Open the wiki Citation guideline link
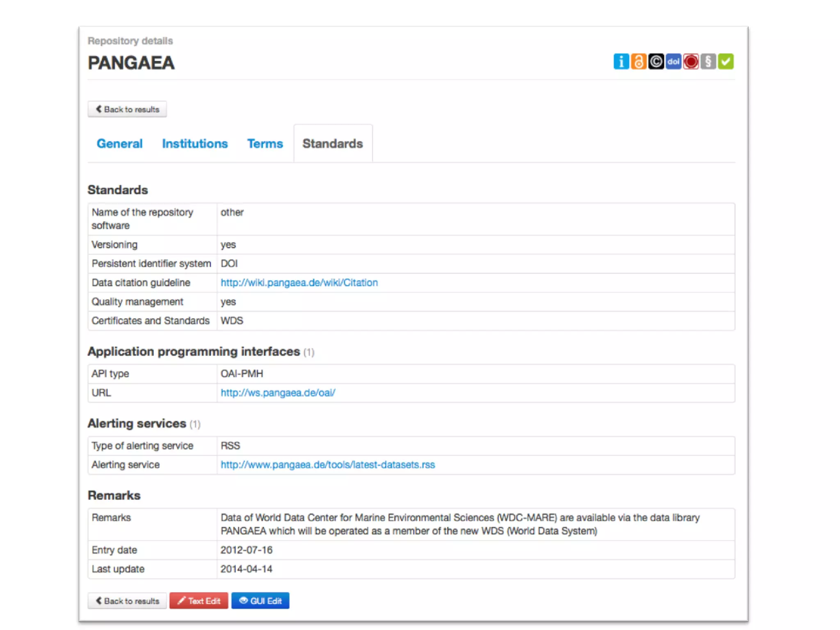 299,283
